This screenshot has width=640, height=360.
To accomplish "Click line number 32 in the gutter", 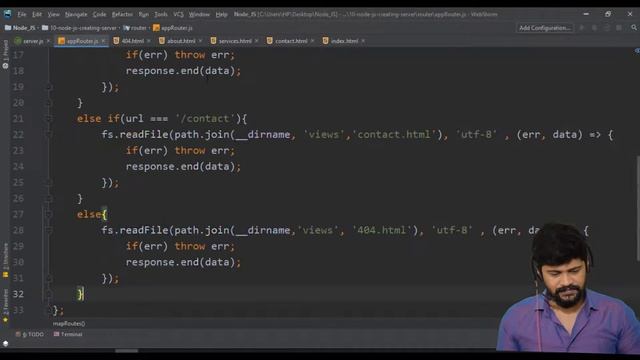I will click(18, 294).
